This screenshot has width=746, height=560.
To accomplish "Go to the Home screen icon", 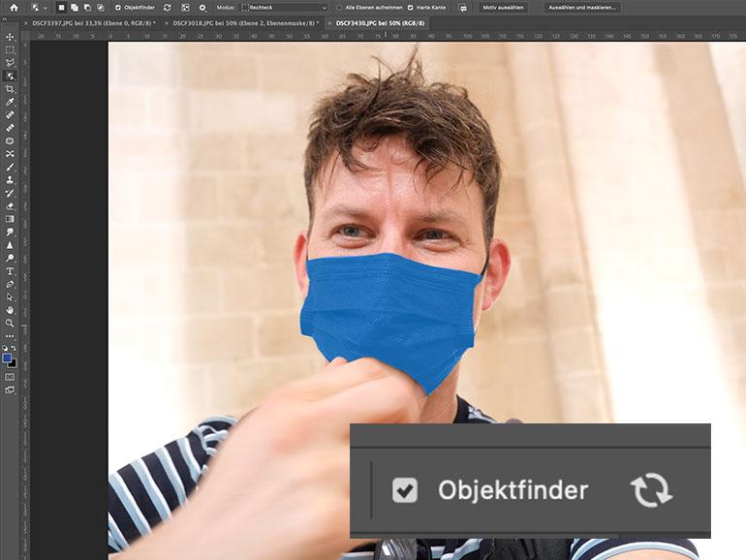I will [x=14, y=8].
